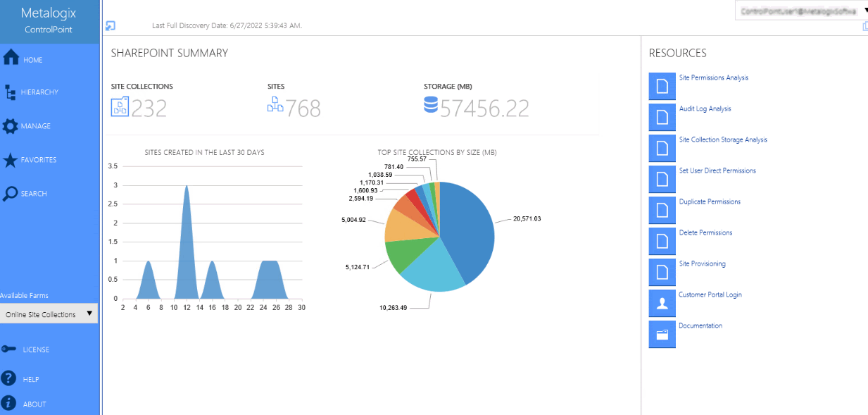
Task: Select the Hierarchy icon
Action: (x=11, y=92)
